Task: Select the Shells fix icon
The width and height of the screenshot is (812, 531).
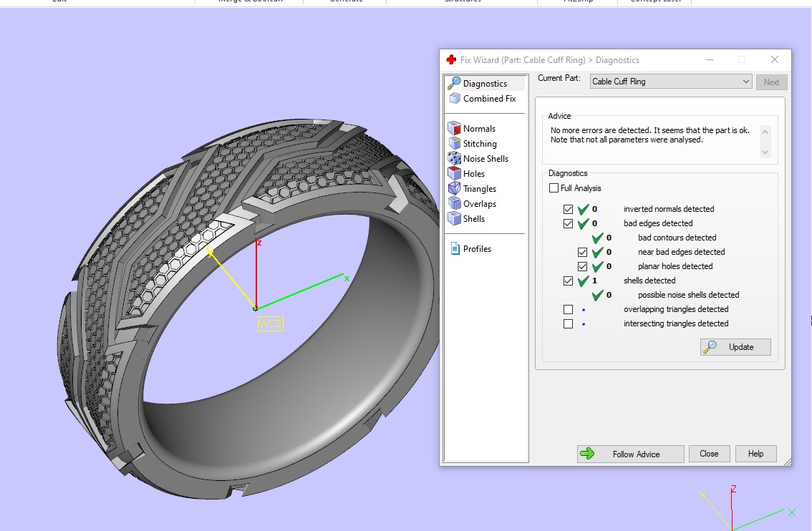Action: pos(454,218)
